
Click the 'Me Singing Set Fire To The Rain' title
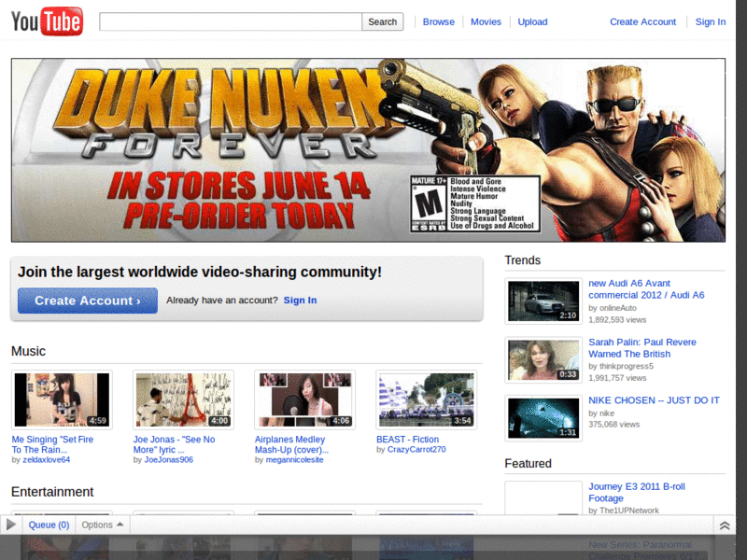point(52,444)
